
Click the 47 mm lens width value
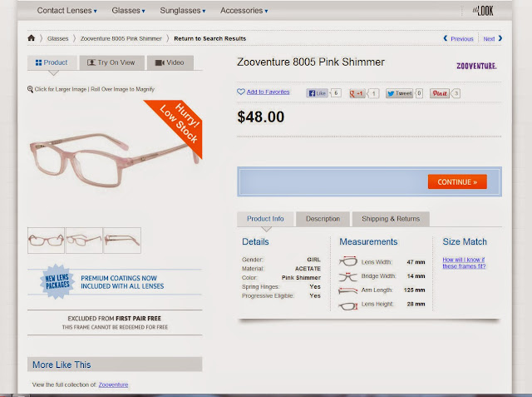(x=416, y=262)
